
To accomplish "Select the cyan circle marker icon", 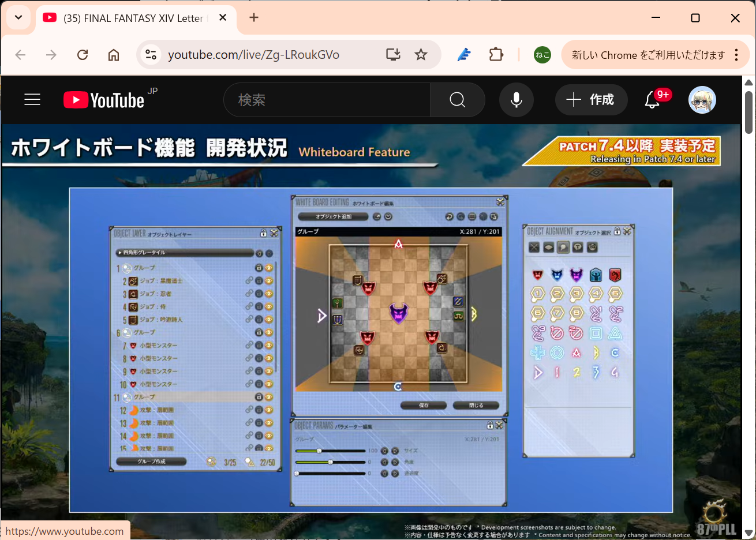I will pos(557,352).
